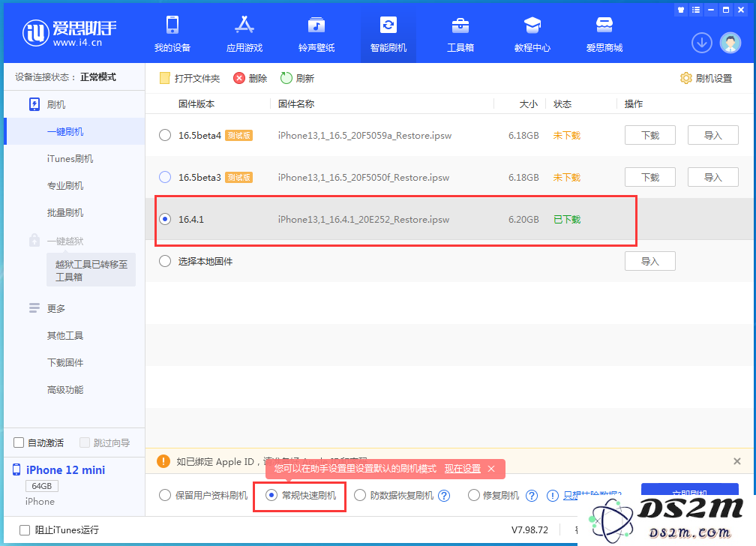Select the 16.4.1 firmware radio button

coord(165,219)
